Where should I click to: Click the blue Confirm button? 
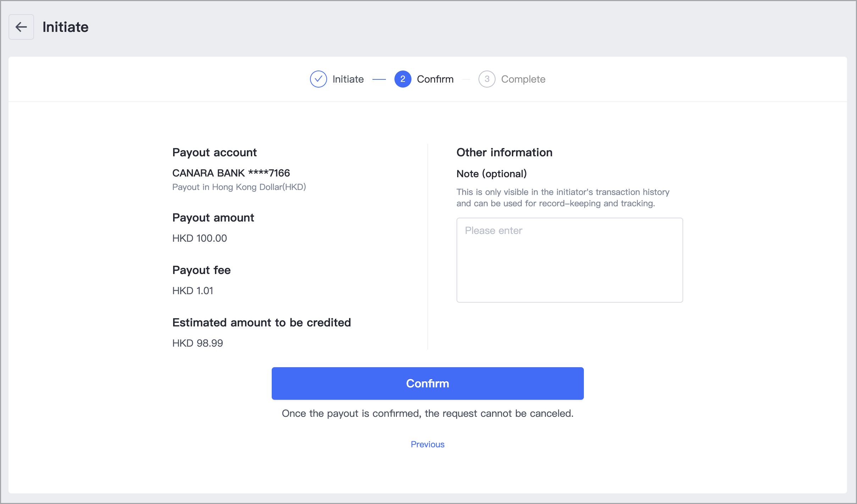(427, 383)
